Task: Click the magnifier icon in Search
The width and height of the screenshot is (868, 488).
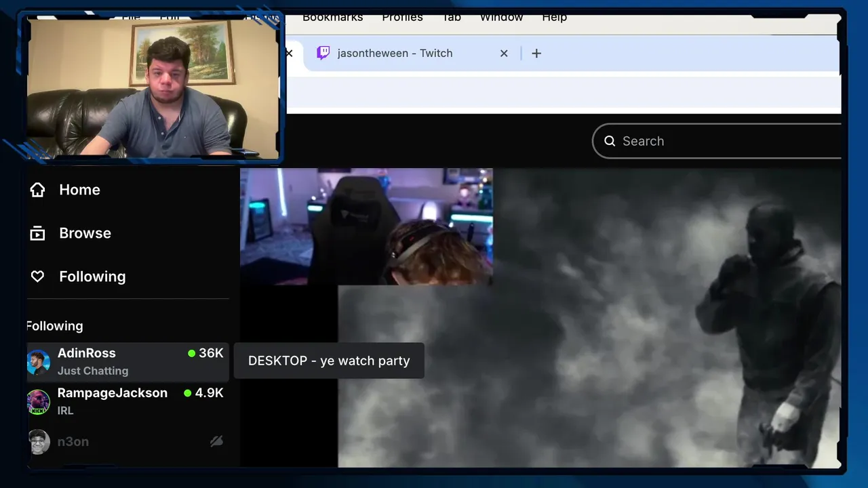Action: tap(610, 141)
